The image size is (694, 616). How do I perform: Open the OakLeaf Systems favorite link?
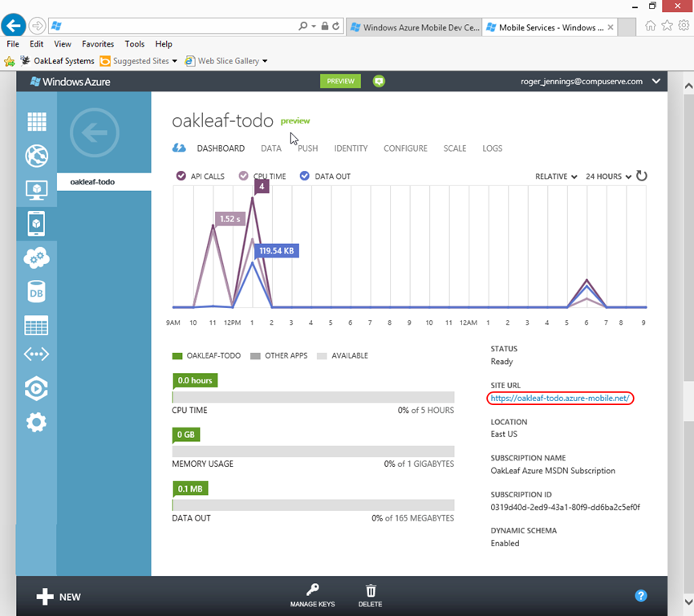click(58, 61)
